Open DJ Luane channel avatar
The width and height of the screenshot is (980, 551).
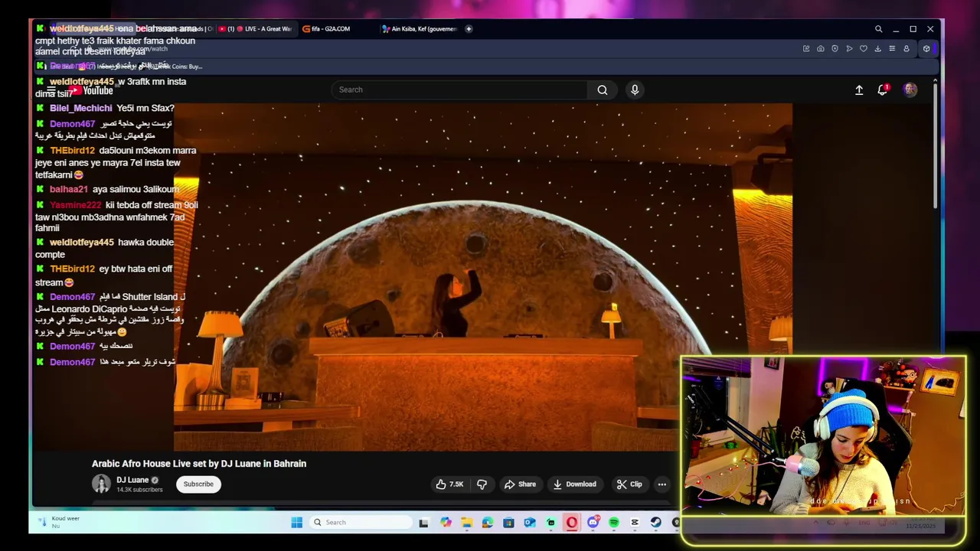101,484
